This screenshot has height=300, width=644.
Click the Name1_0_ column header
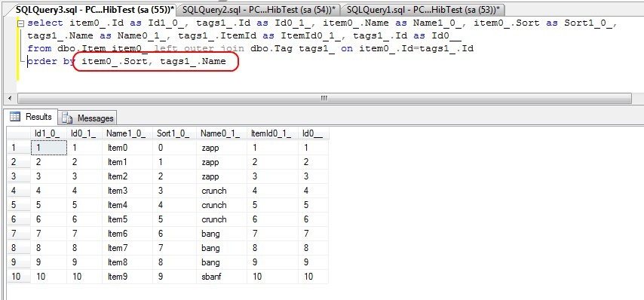pos(127,133)
